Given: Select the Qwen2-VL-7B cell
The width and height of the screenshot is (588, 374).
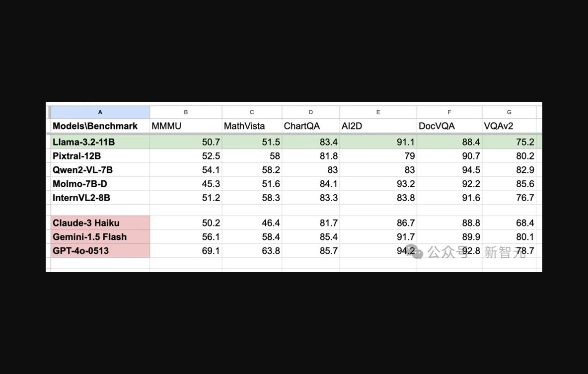Looking at the screenshot, I should [83, 170].
